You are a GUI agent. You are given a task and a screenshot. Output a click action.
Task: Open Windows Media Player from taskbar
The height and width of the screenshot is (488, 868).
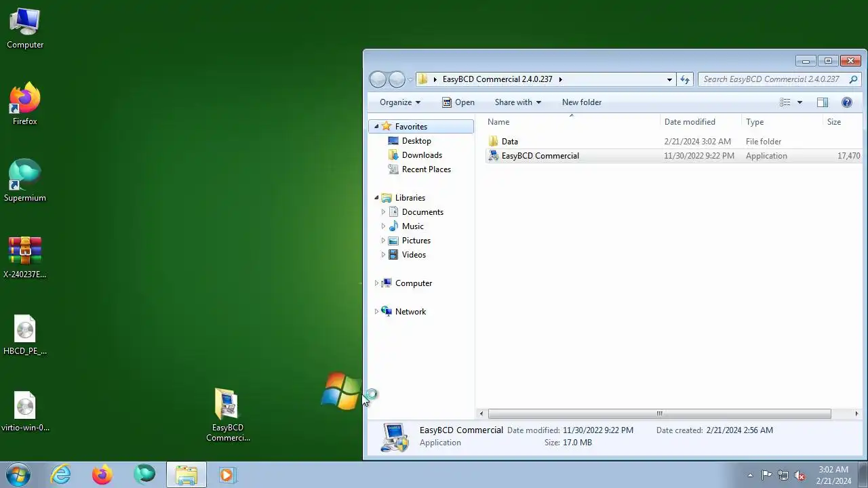tap(227, 474)
